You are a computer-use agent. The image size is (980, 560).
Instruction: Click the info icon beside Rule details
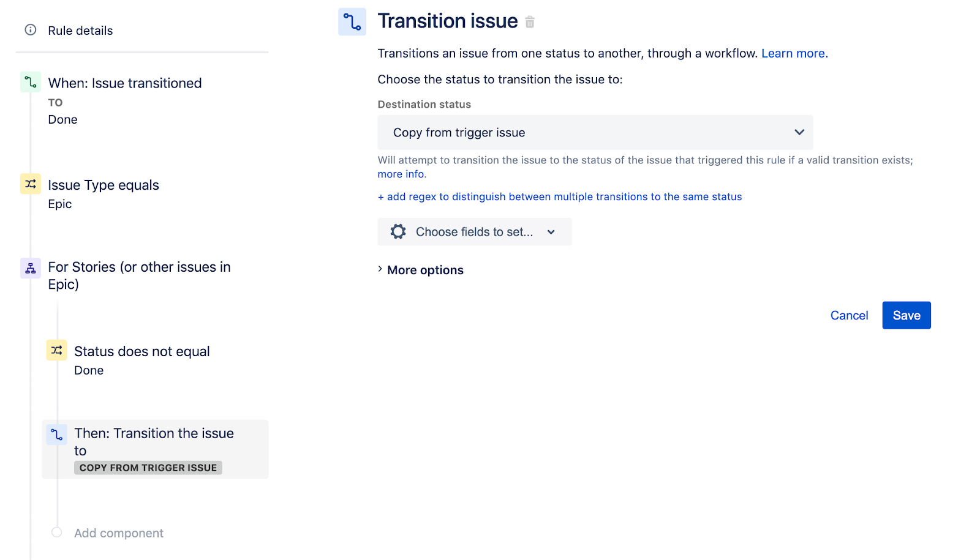(31, 30)
